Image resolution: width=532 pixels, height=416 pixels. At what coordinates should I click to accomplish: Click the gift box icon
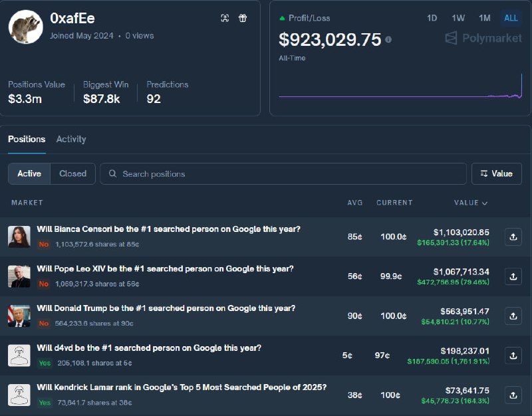243,19
